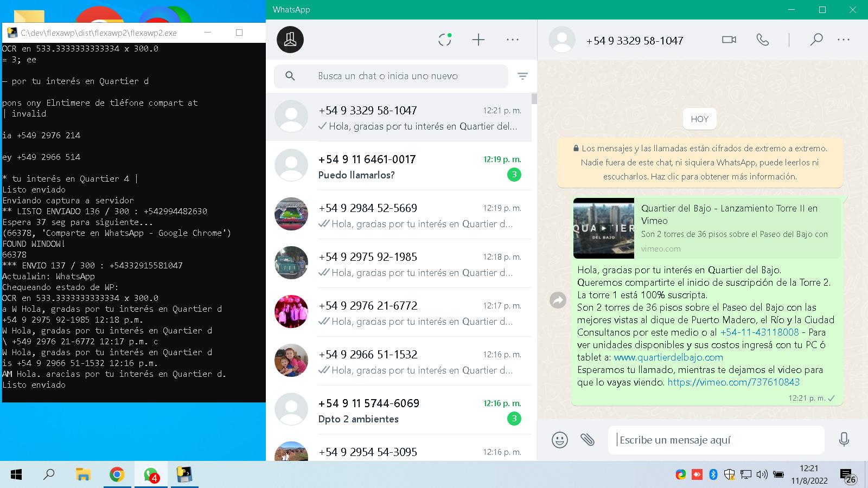Open your WhatsApp profile avatar
The height and width of the screenshot is (488, 868).
coord(290,40)
